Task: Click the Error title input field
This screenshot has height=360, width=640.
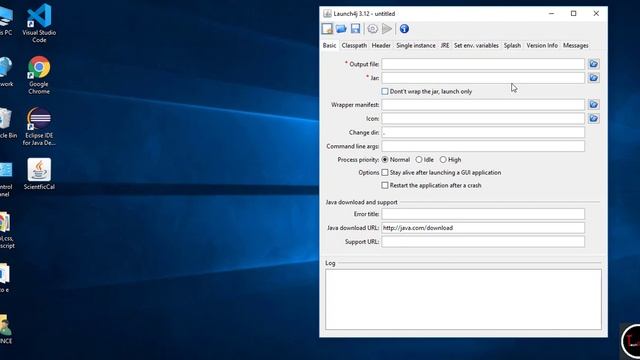Action: (x=483, y=214)
